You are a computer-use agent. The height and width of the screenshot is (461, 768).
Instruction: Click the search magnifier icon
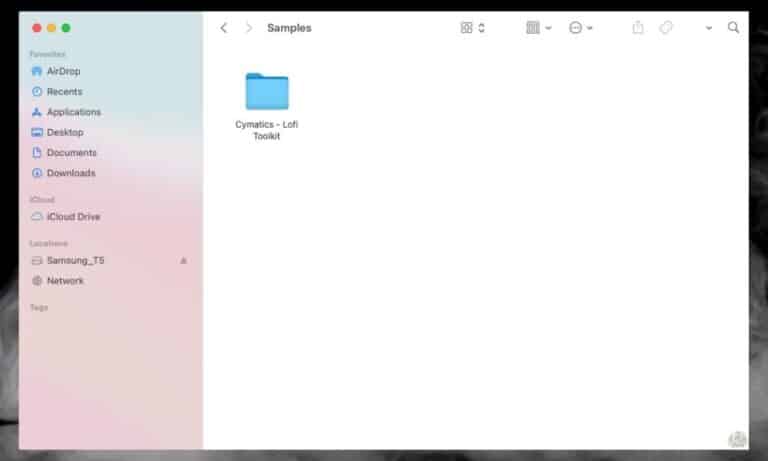tap(733, 28)
